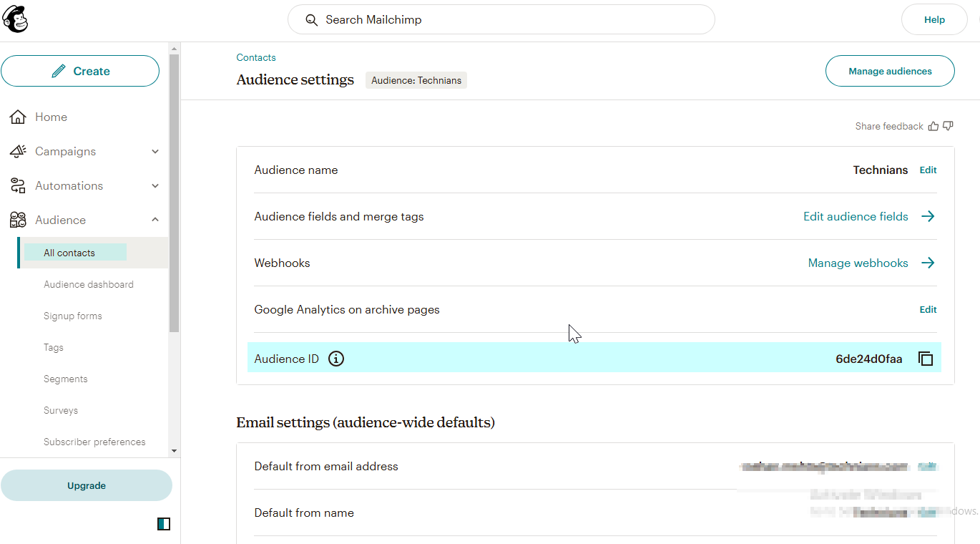Click the Upgrade button
This screenshot has width=980, height=544.
coord(87,485)
